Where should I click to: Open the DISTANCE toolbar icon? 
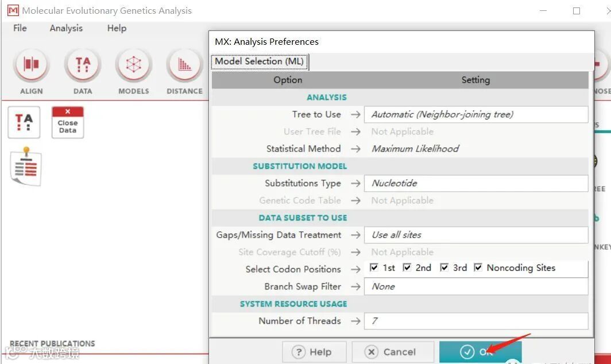pyautogui.click(x=184, y=65)
